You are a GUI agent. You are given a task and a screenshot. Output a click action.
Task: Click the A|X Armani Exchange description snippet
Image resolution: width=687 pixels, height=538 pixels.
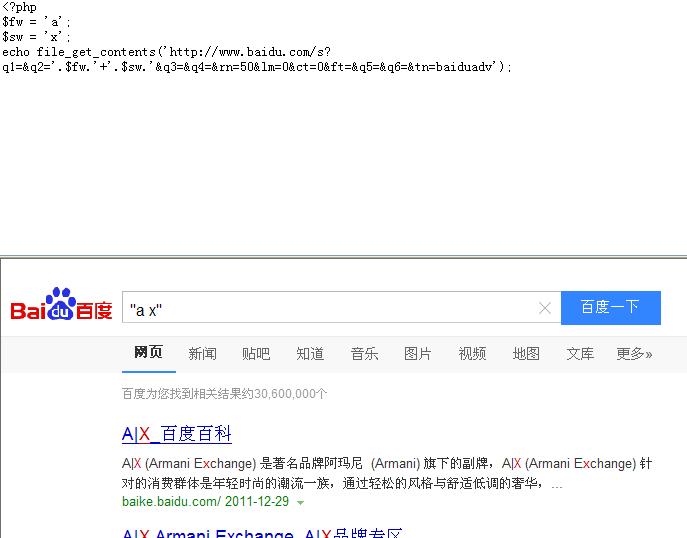tap(387, 473)
